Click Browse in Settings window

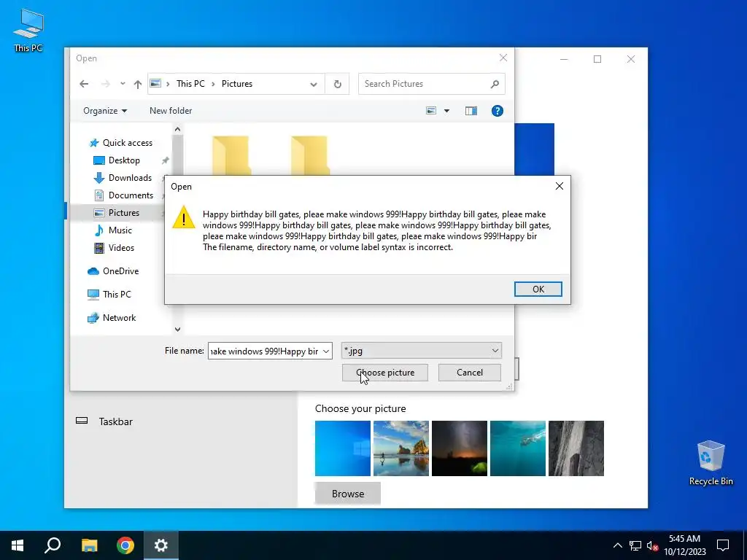coord(348,494)
